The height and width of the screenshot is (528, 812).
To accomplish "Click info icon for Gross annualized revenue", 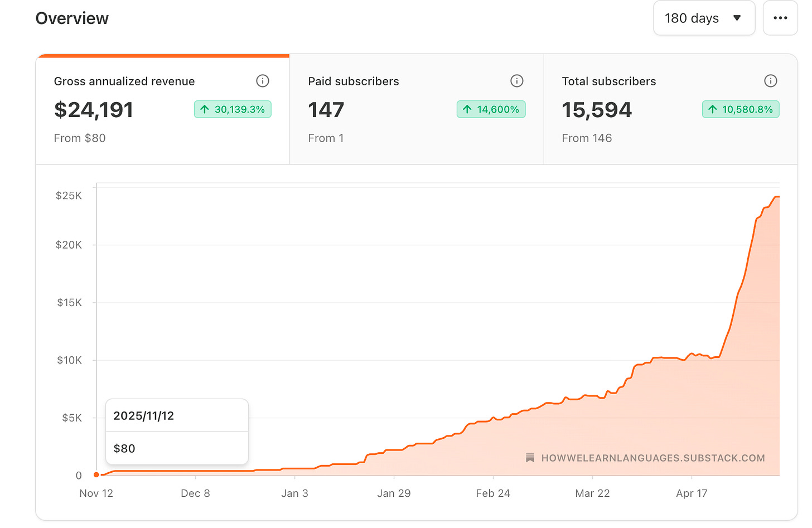I will (263, 81).
